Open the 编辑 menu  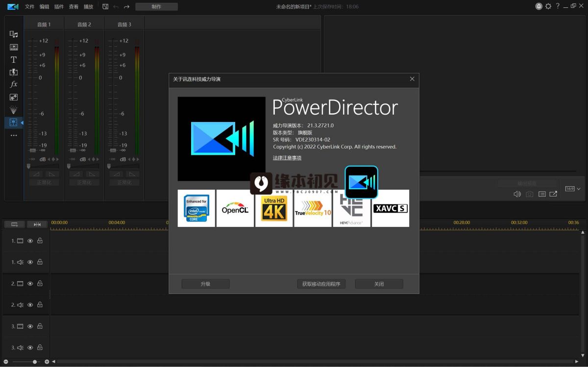45,7
